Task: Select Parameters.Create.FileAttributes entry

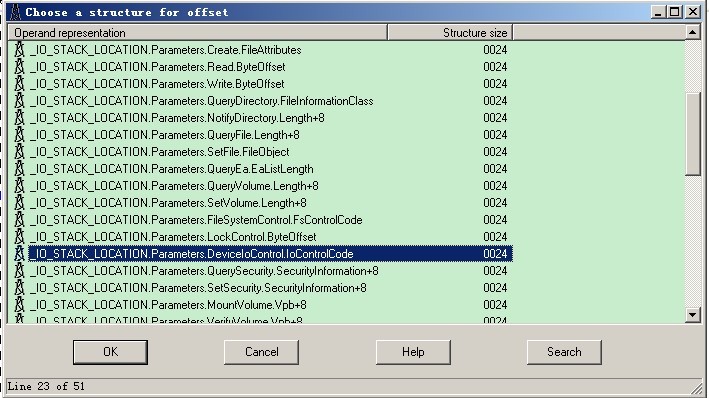Action: pos(165,50)
